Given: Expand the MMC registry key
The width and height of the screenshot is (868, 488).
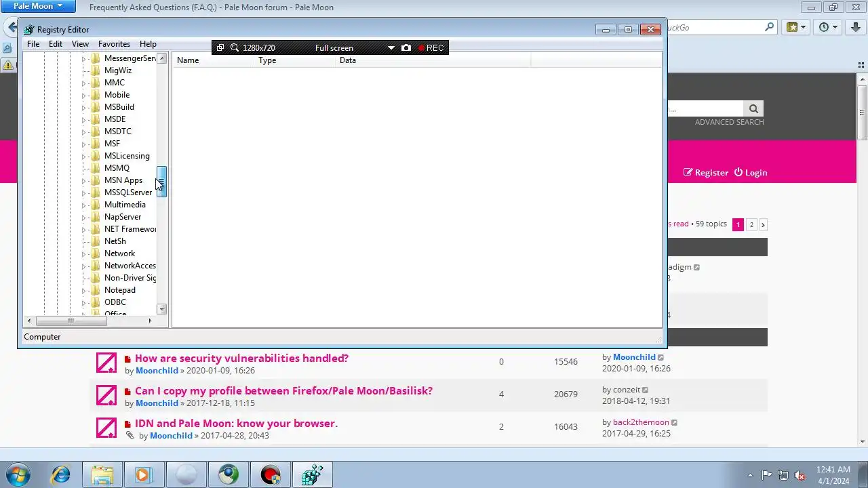Looking at the screenshot, I should tap(84, 83).
